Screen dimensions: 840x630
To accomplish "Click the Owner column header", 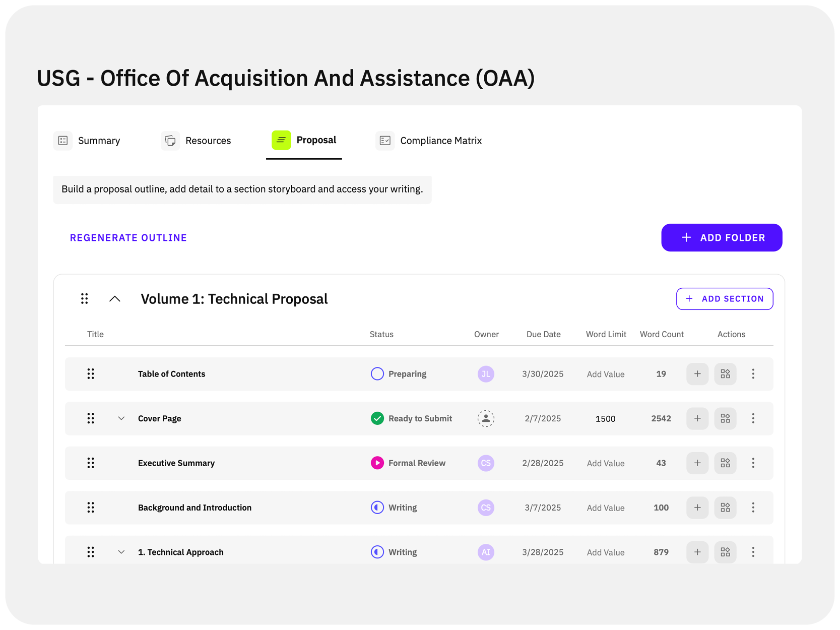I will tap(486, 334).
